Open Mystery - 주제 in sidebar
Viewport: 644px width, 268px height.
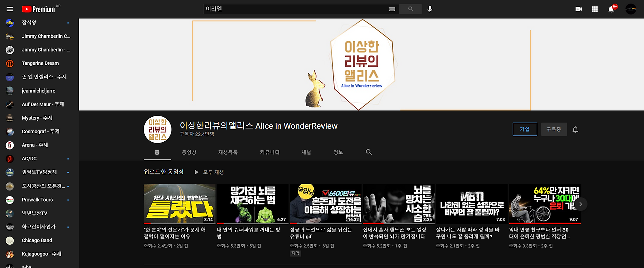coord(38,118)
